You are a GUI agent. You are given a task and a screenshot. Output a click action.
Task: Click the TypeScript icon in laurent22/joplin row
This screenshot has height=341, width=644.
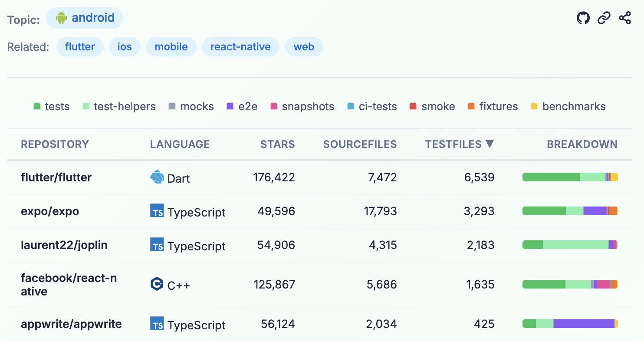coord(157,245)
